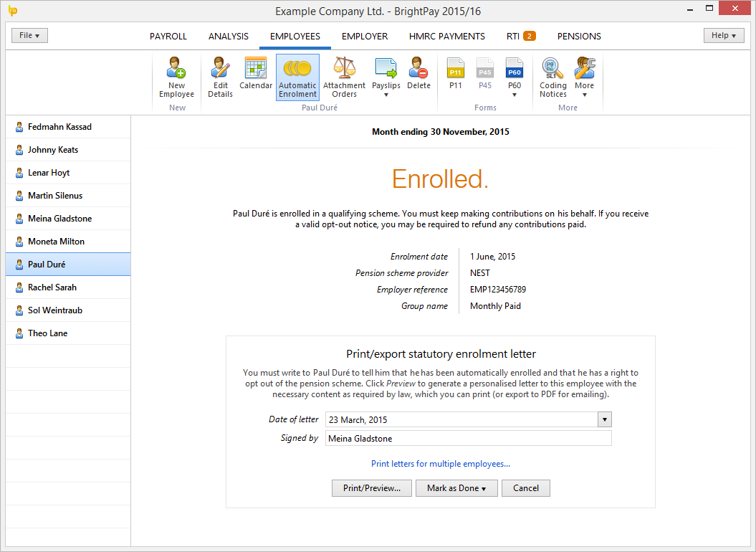
Task: Open the P11 form
Action: tap(456, 73)
